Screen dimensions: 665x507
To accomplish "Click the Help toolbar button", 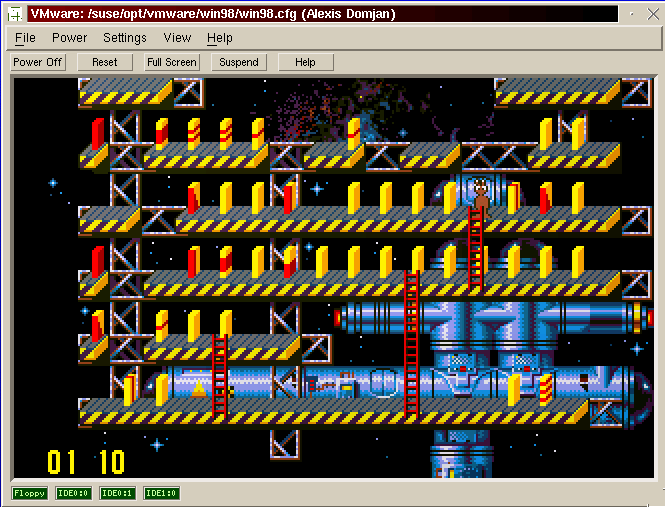I will pos(305,62).
